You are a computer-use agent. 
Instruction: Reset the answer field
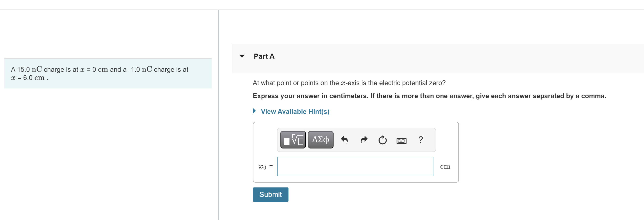point(382,139)
